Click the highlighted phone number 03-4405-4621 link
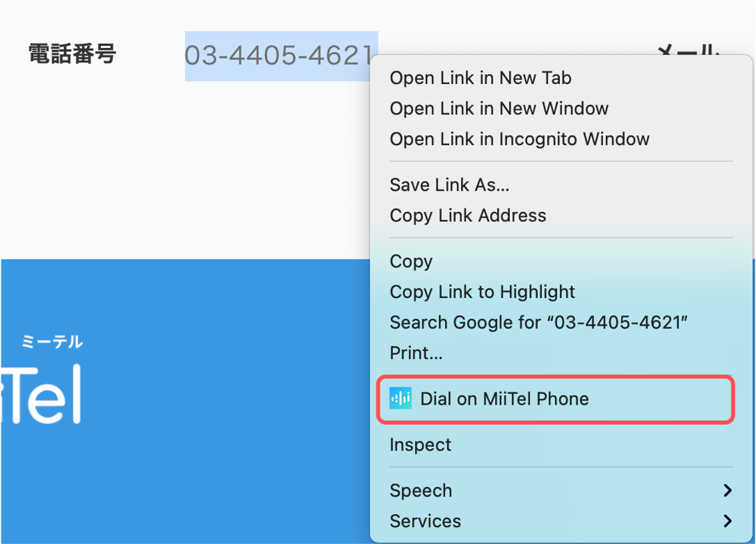This screenshot has height=544, width=756. [278, 55]
